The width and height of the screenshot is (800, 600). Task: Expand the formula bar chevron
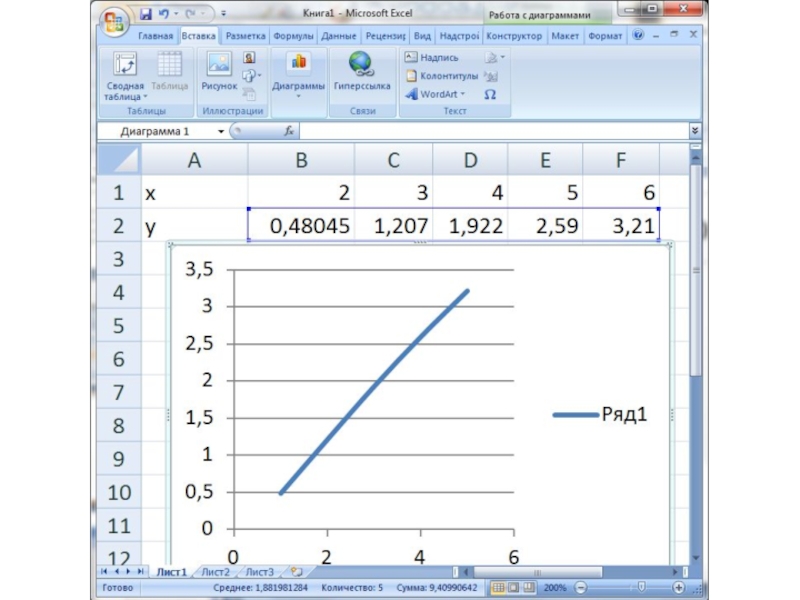pos(694,131)
